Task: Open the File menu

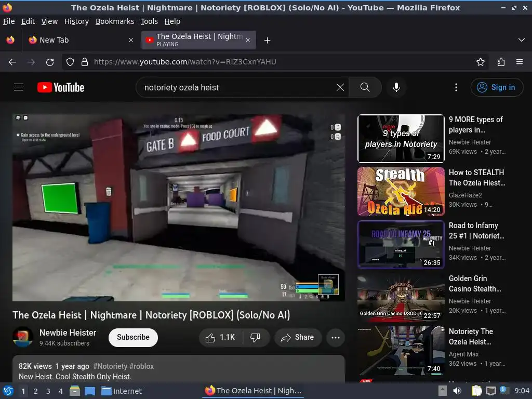Action: click(9, 21)
